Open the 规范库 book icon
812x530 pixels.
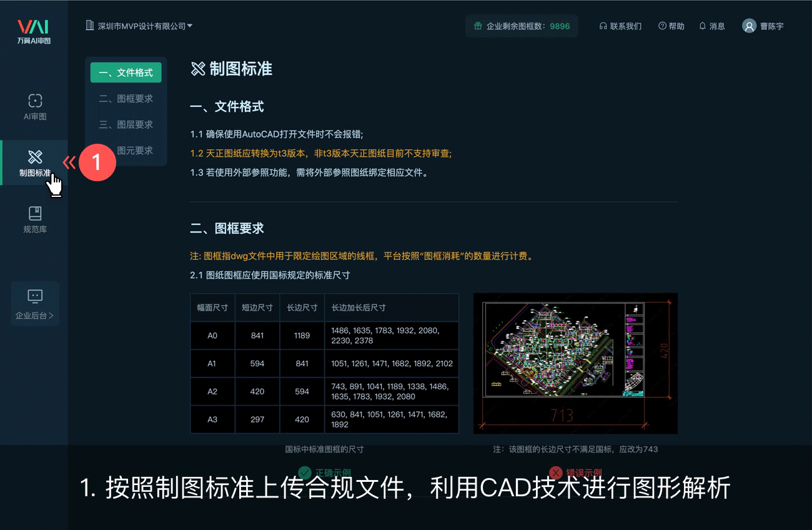pos(35,213)
